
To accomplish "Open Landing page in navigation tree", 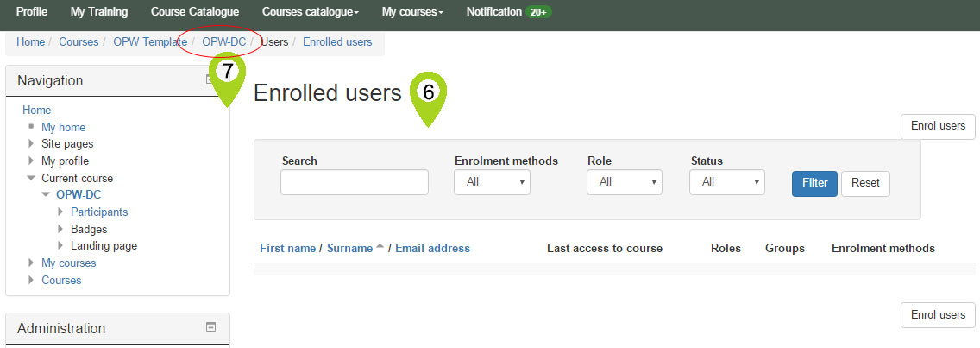I will click(104, 246).
